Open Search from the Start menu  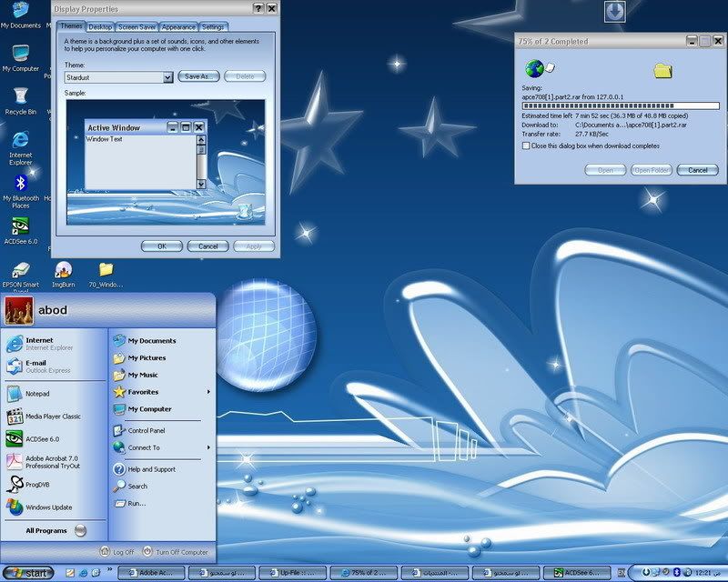coord(160,486)
